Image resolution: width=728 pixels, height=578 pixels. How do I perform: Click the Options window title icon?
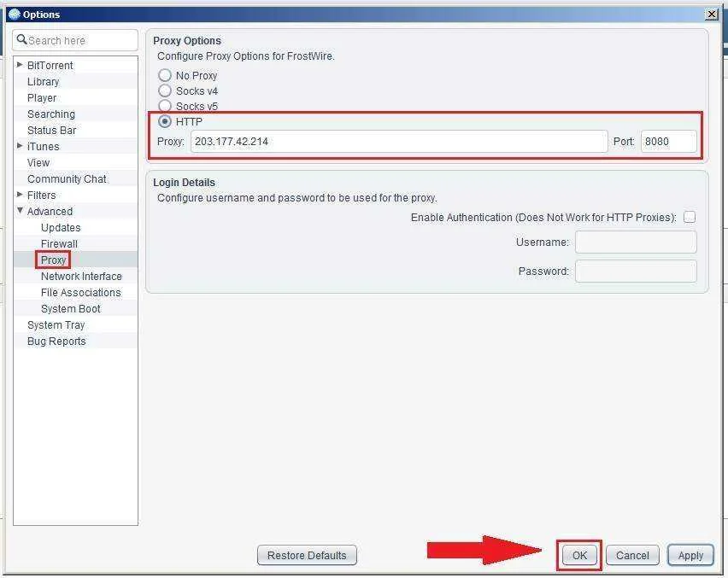click(15, 15)
